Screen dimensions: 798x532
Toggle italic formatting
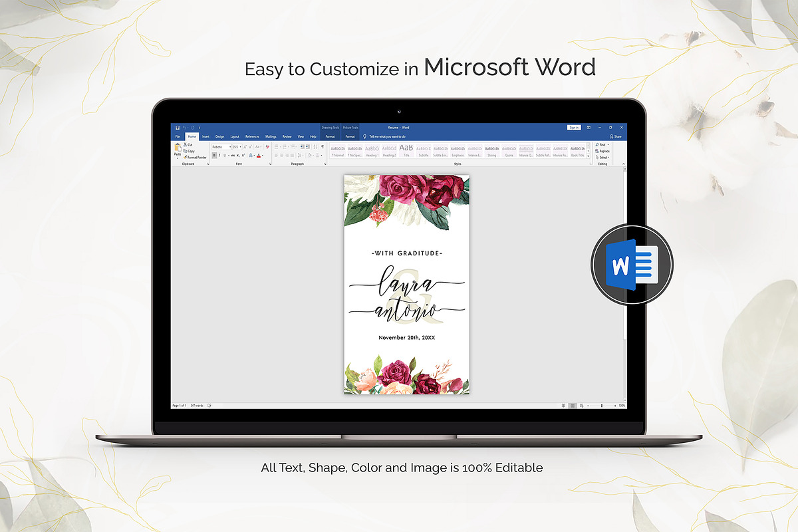click(219, 155)
